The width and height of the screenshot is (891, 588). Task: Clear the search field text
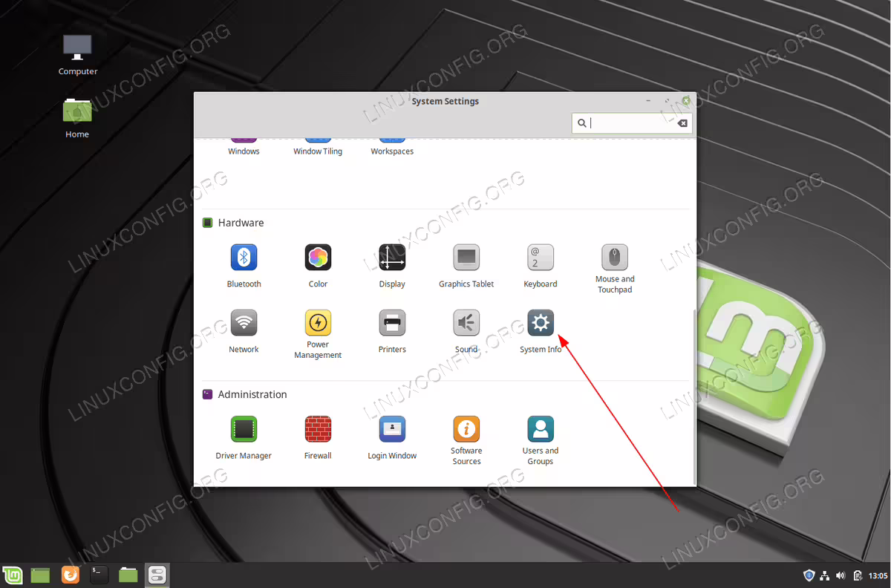(682, 123)
